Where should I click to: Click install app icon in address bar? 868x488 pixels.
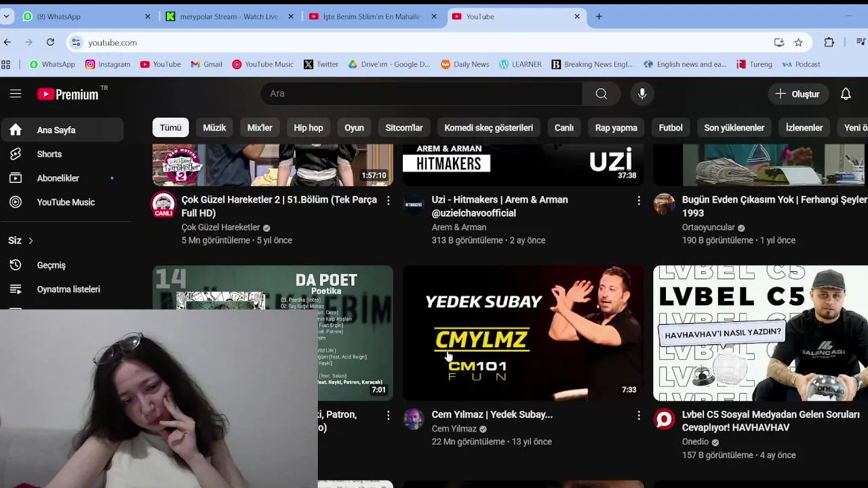coord(779,42)
